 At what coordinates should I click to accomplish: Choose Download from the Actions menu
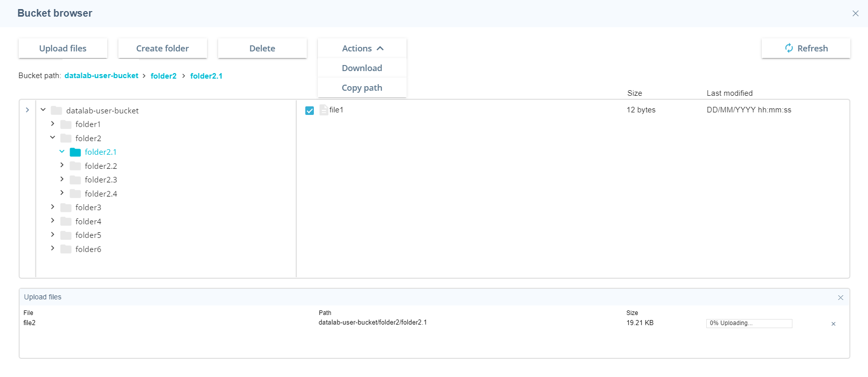pos(362,68)
